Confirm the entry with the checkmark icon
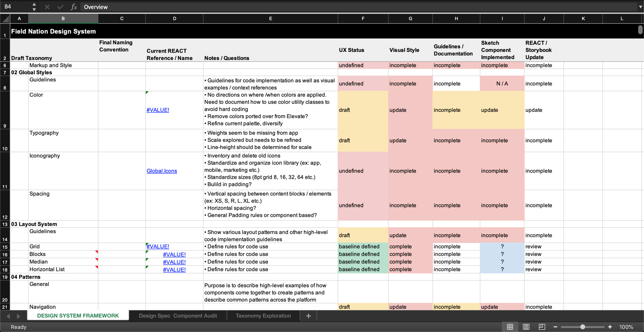This screenshot has width=644, height=332. click(x=60, y=7)
